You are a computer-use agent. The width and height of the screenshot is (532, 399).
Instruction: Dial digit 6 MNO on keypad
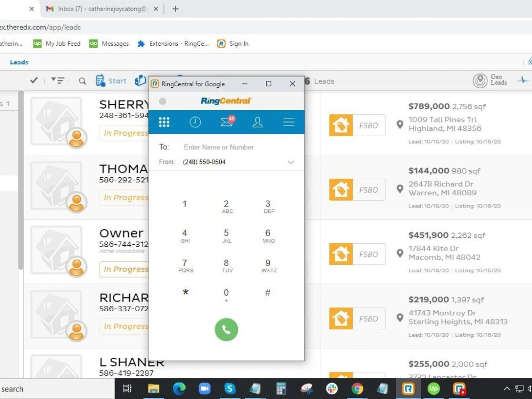pyautogui.click(x=268, y=236)
